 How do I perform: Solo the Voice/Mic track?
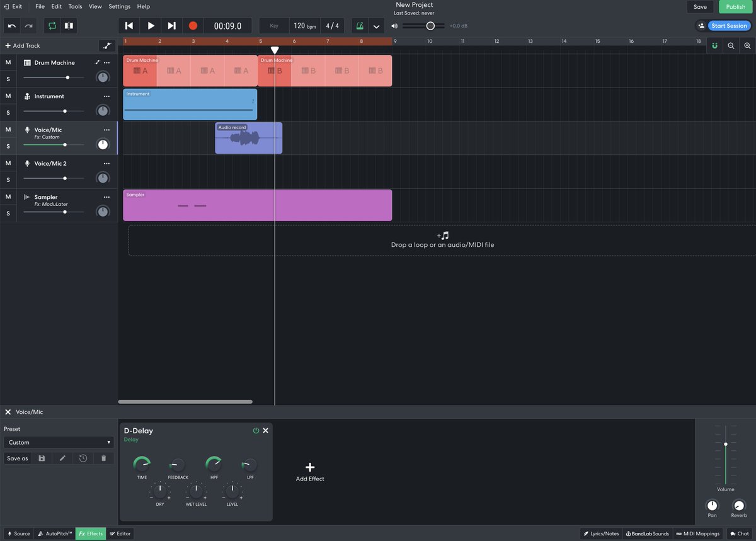(x=8, y=144)
